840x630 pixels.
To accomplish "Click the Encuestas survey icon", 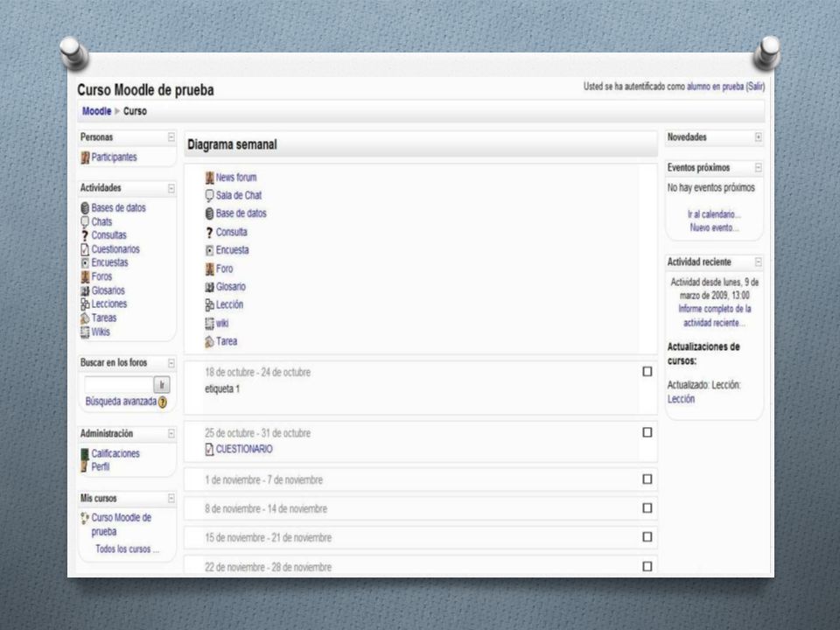I will coord(85,263).
